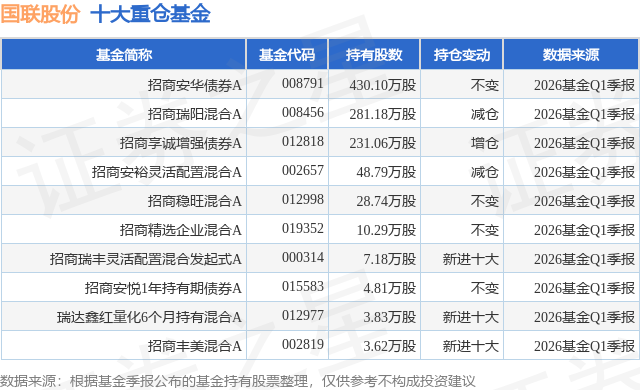
Task: Click the 430.10万股 holdings cell
Action: (x=382, y=85)
